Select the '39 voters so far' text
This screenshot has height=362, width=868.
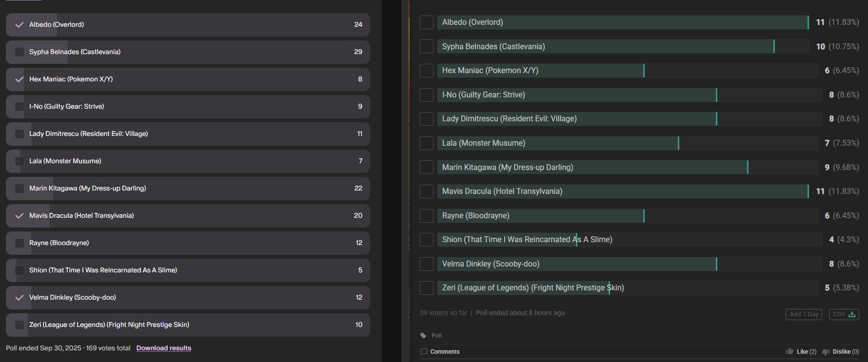coord(443,313)
